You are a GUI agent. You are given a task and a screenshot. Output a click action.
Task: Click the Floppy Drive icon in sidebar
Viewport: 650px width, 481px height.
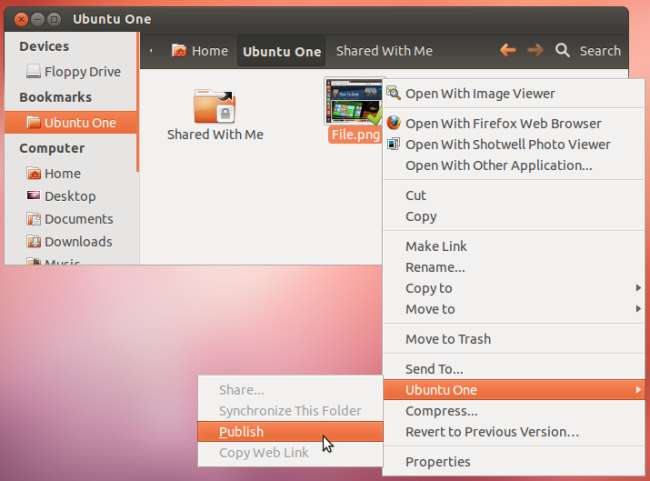tap(33, 71)
